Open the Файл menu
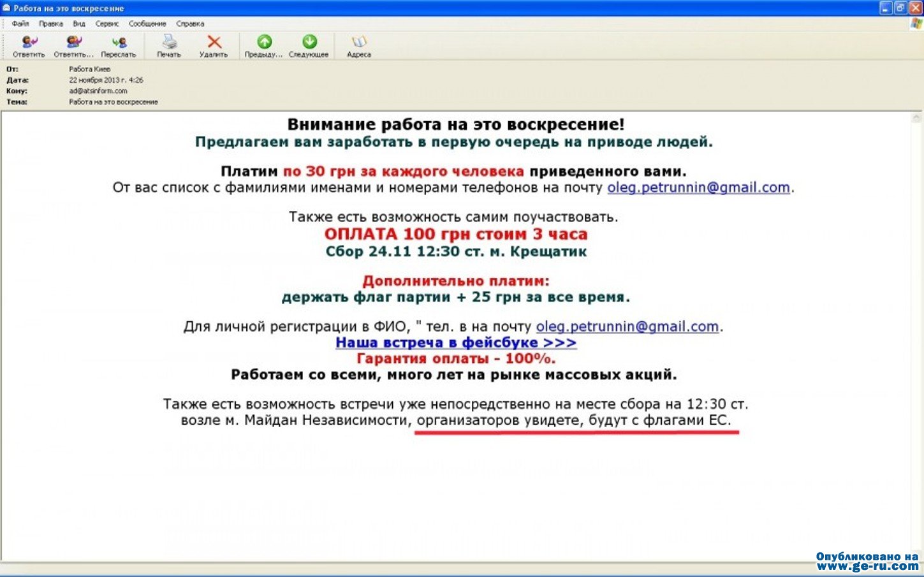 click(20, 24)
